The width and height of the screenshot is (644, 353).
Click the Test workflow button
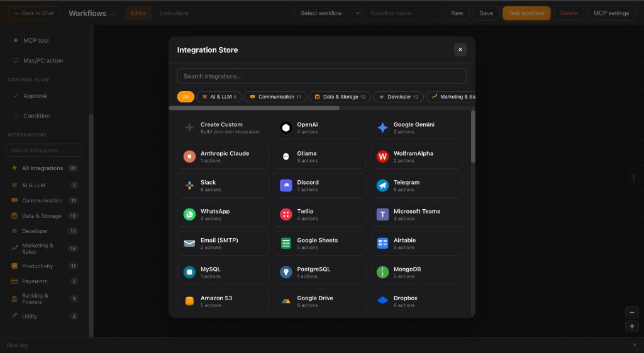click(526, 13)
